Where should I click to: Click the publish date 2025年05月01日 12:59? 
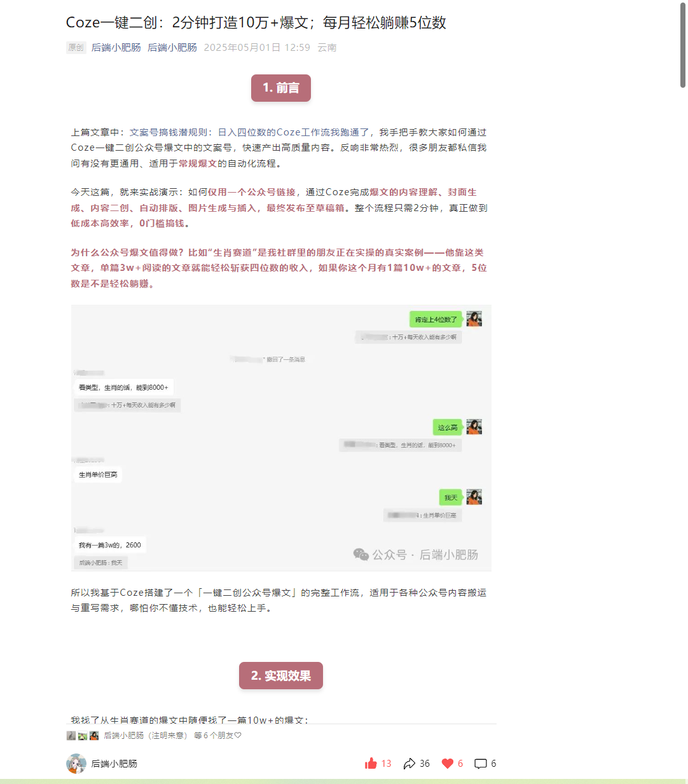pyautogui.click(x=257, y=48)
